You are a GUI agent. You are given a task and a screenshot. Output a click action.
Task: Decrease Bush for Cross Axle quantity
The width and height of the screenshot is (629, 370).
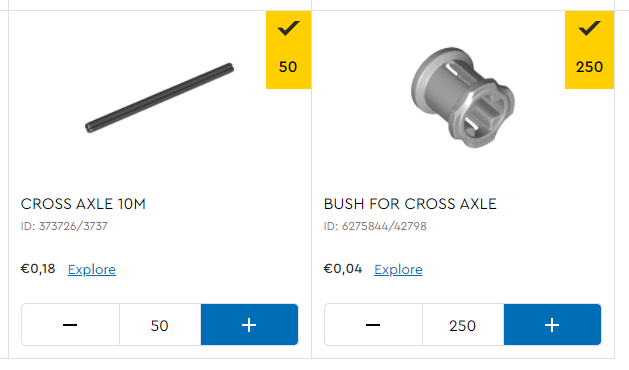373,325
